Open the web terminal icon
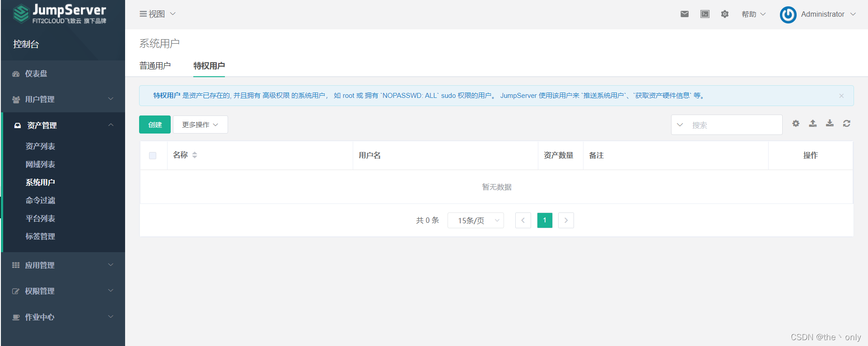The image size is (868, 346). tap(705, 14)
